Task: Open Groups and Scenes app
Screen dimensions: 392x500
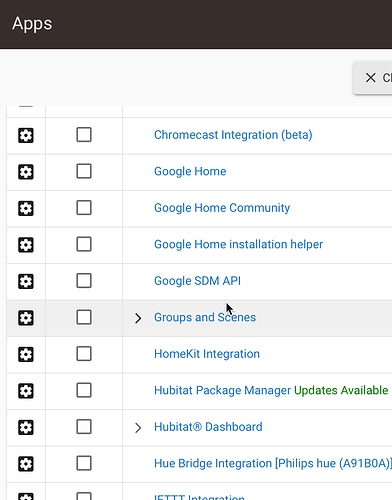Action: (205, 317)
